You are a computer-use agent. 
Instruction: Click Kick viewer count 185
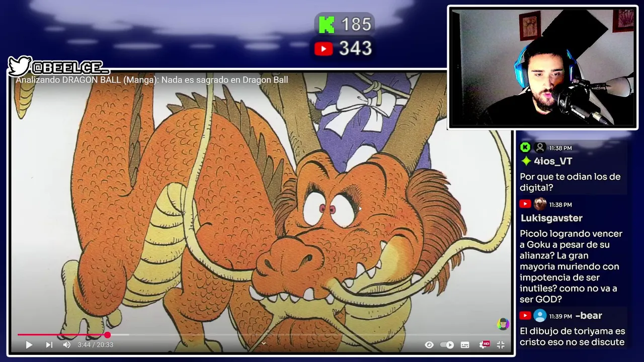point(356,25)
